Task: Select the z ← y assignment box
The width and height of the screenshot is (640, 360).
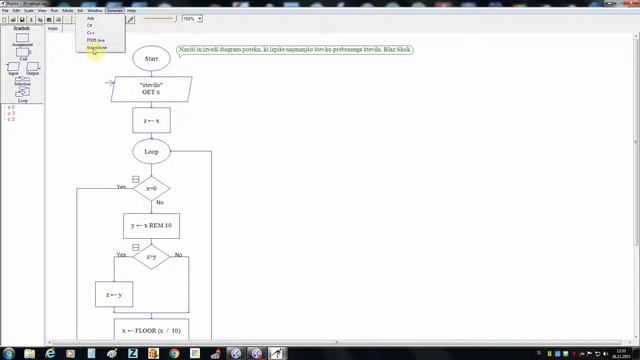Action: (114, 294)
